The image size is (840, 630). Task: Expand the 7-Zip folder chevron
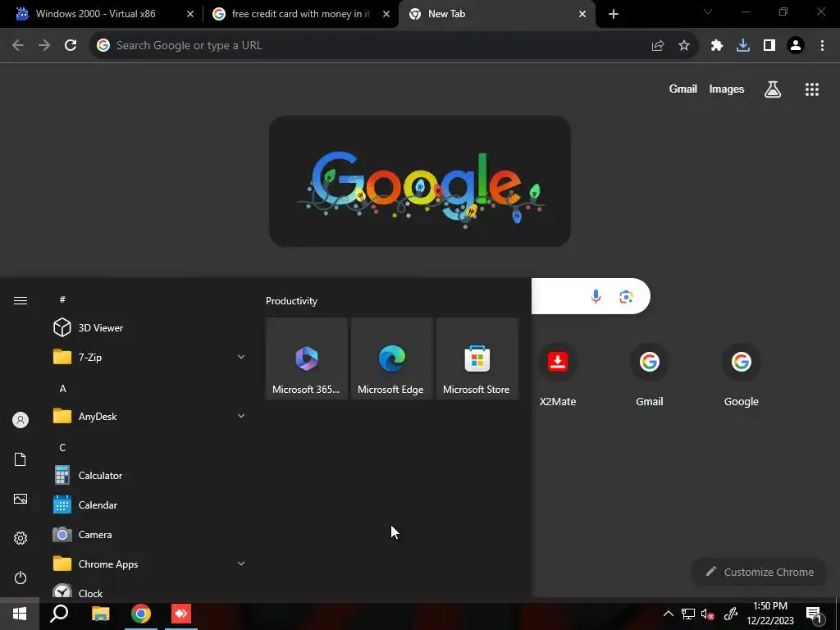(x=241, y=357)
